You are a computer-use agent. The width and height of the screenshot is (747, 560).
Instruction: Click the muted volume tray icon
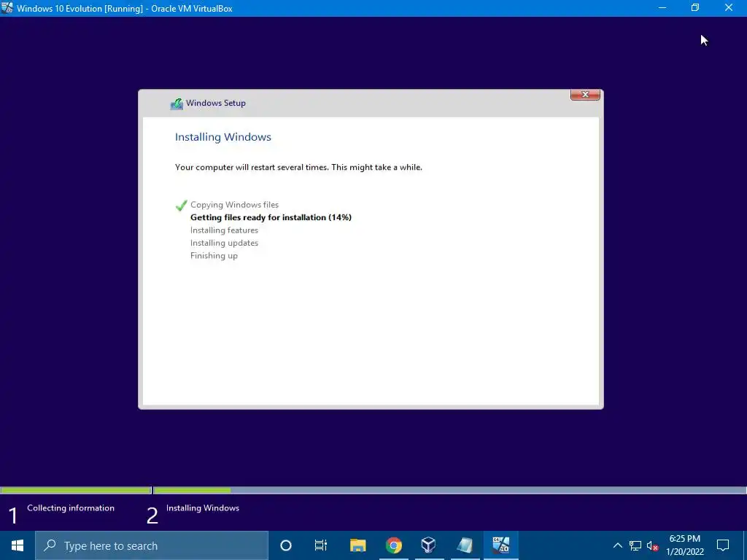click(x=652, y=545)
